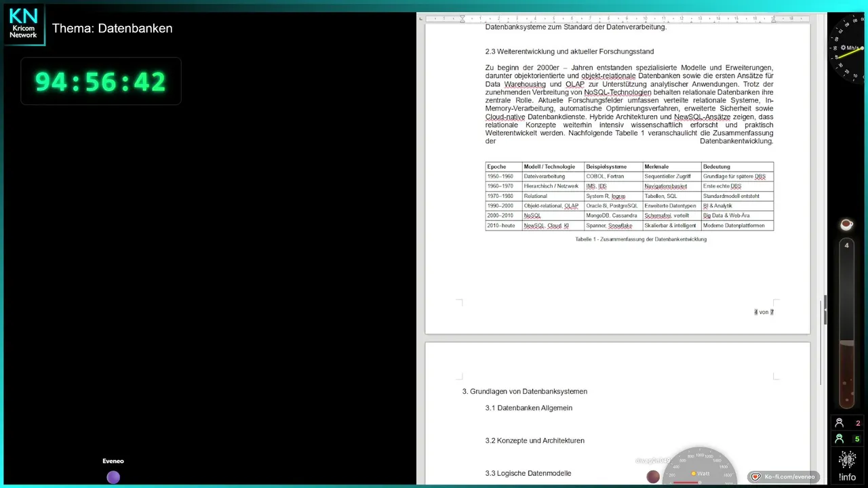Viewport: 868px width, 488px height.
Task: Click table cell 'COBOL, Fortran'
Action: (x=614, y=176)
